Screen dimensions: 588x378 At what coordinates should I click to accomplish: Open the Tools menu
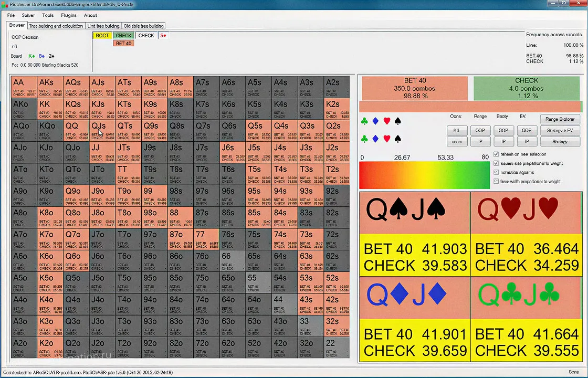point(48,15)
